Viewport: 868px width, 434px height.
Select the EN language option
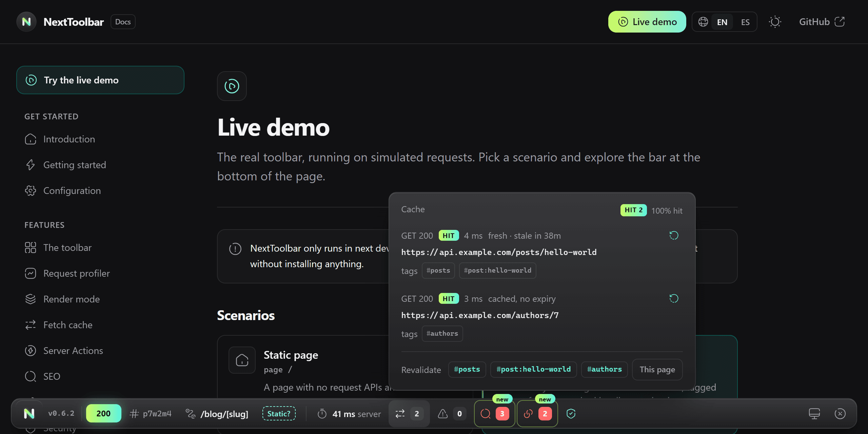pos(722,22)
